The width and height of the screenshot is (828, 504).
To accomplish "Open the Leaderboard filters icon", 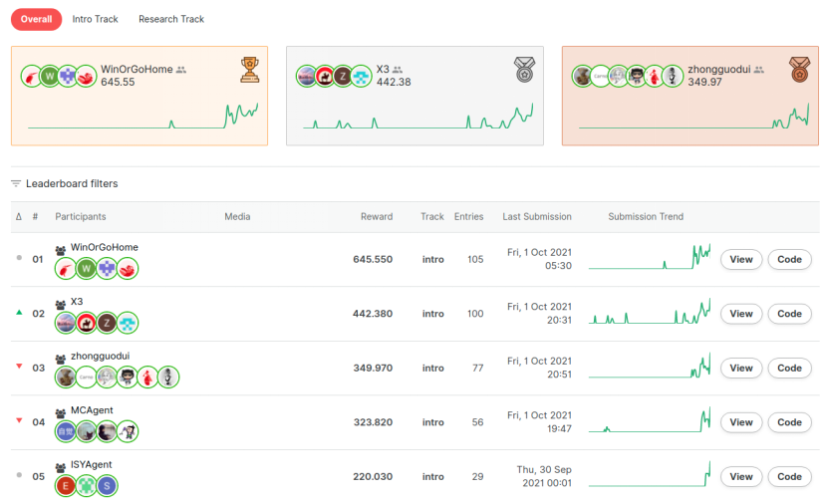I will 16,183.
